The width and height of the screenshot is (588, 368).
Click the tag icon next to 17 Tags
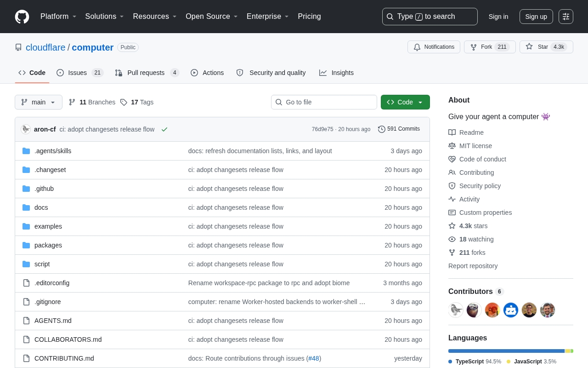pos(124,102)
